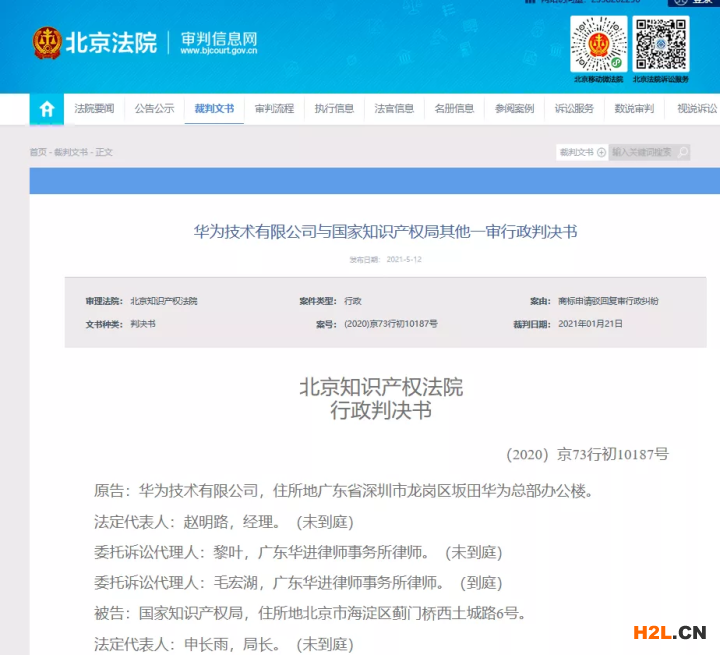720x655 pixels.
Task: Open the 诉讼服务 menu item
Action: point(574,109)
